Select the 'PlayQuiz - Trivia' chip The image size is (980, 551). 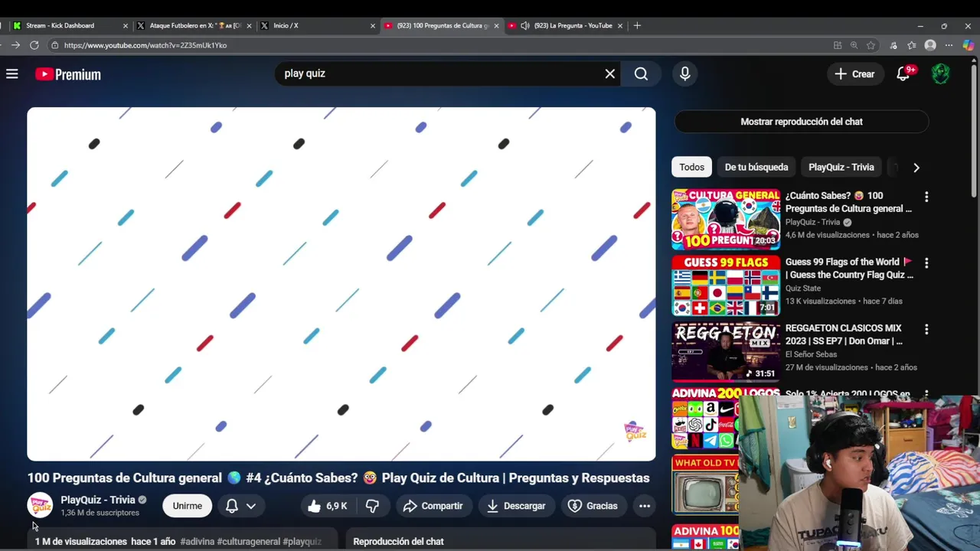coord(841,167)
